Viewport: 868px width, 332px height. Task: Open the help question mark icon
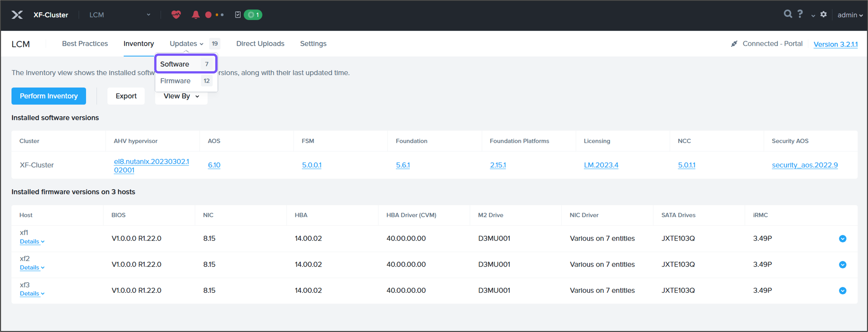pos(800,14)
